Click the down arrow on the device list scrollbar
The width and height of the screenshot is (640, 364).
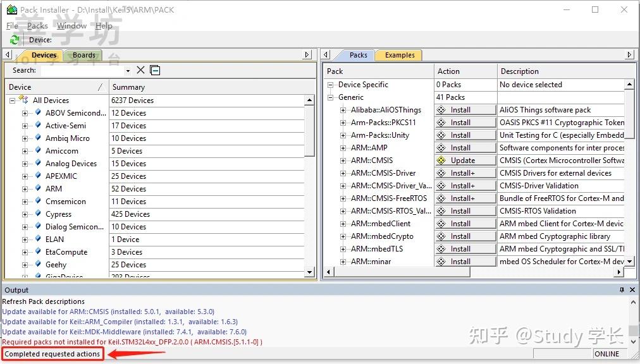click(x=311, y=272)
